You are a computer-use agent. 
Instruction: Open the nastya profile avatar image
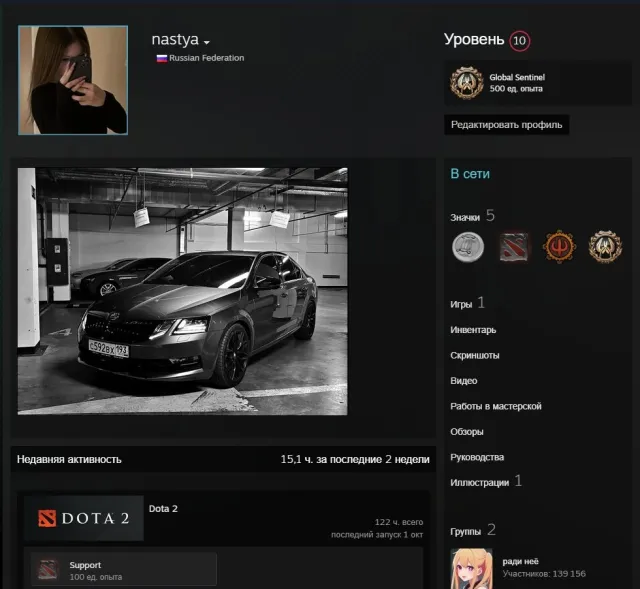pos(73,80)
